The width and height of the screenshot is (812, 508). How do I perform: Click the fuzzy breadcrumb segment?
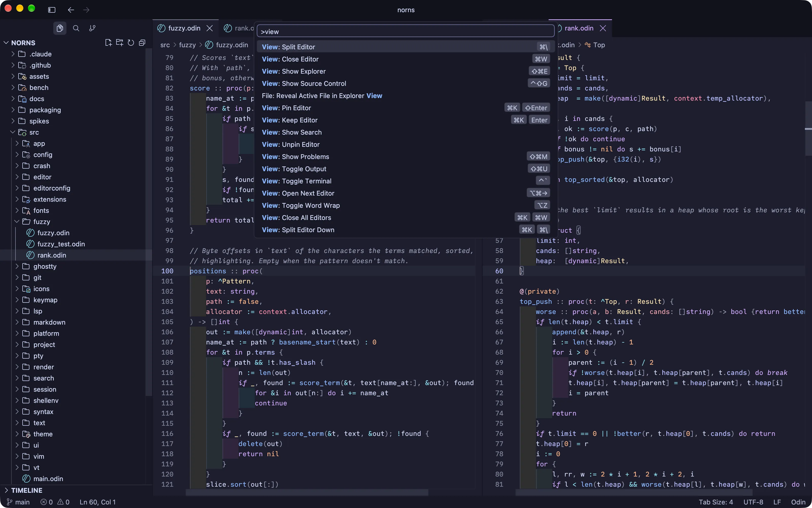point(187,45)
